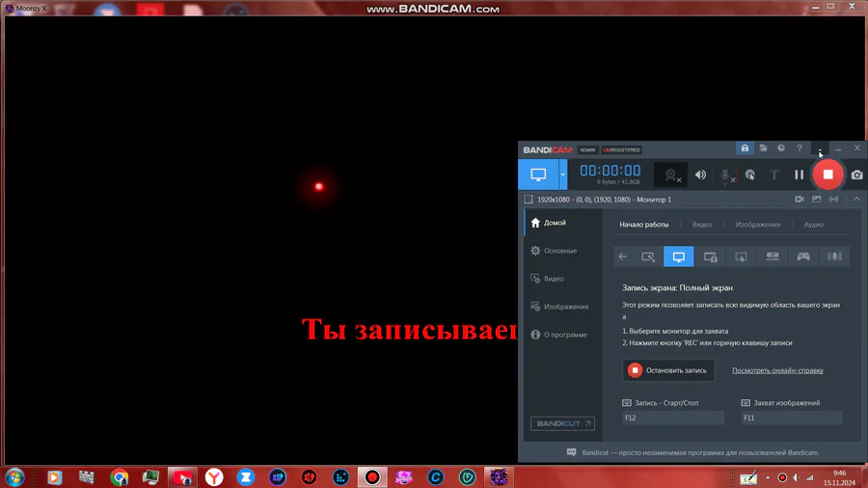868x488 pixels.
Task: Click the video camera icon on status row
Action: (x=800, y=200)
